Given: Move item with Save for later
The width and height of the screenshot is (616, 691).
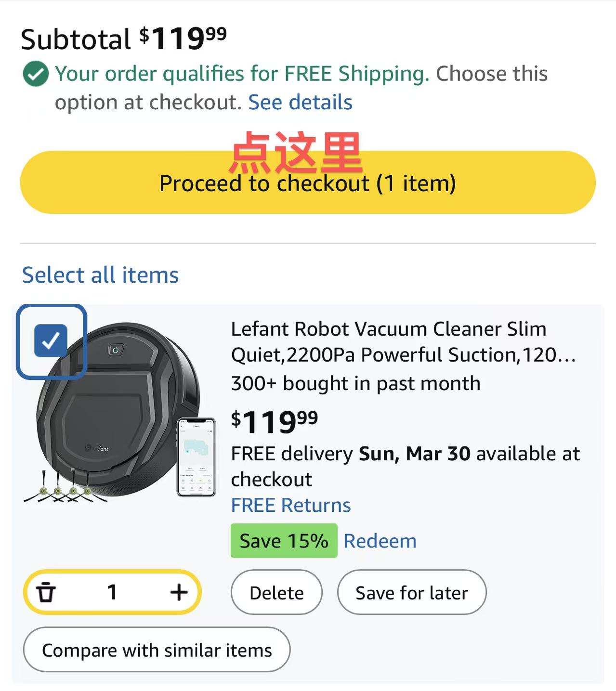Looking at the screenshot, I should coord(411,592).
